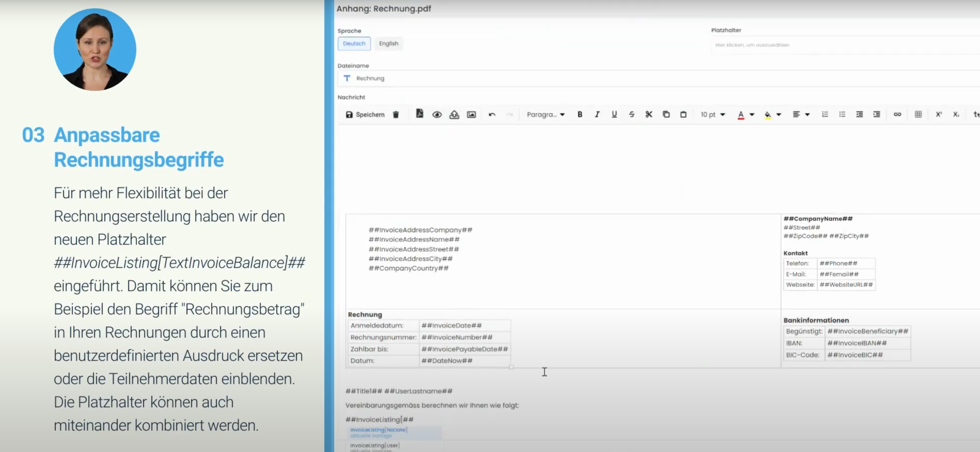Insert a table via grid icon
This screenshot has width=980, height=452.
coord(918,114)
